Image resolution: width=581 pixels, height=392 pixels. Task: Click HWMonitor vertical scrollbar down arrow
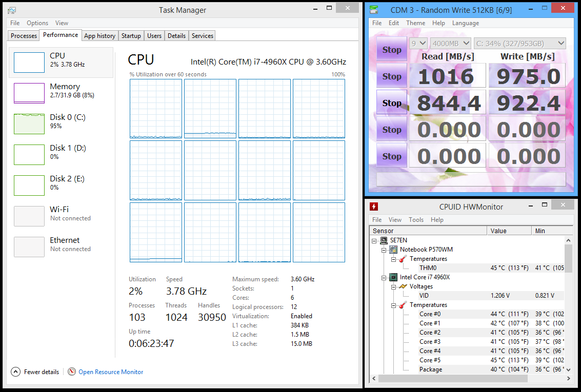pos(569,369)
